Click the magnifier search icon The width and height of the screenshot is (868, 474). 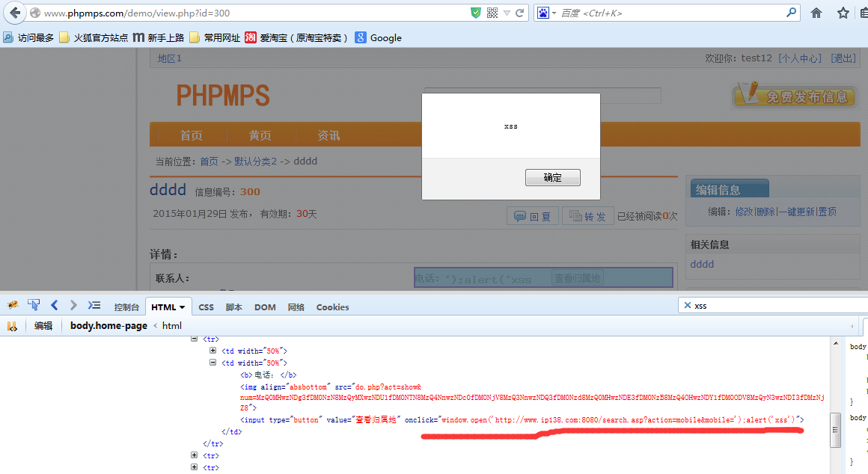(x=791, y=12)
